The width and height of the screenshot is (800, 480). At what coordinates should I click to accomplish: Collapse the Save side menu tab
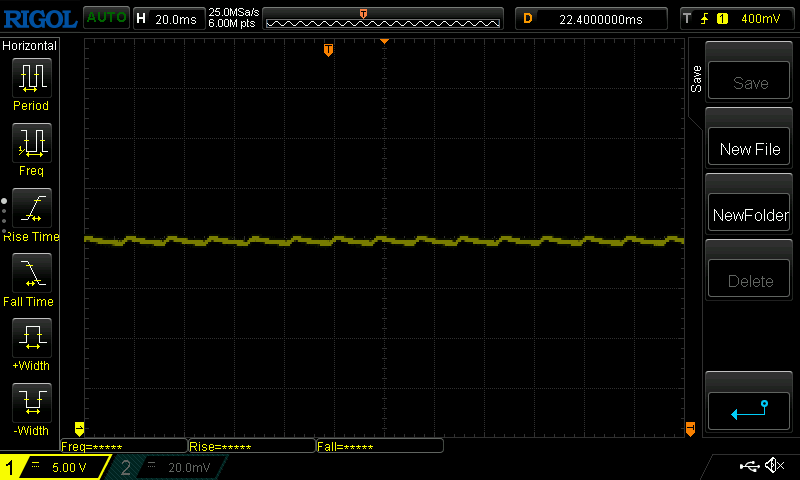click(x=696, y=80)
